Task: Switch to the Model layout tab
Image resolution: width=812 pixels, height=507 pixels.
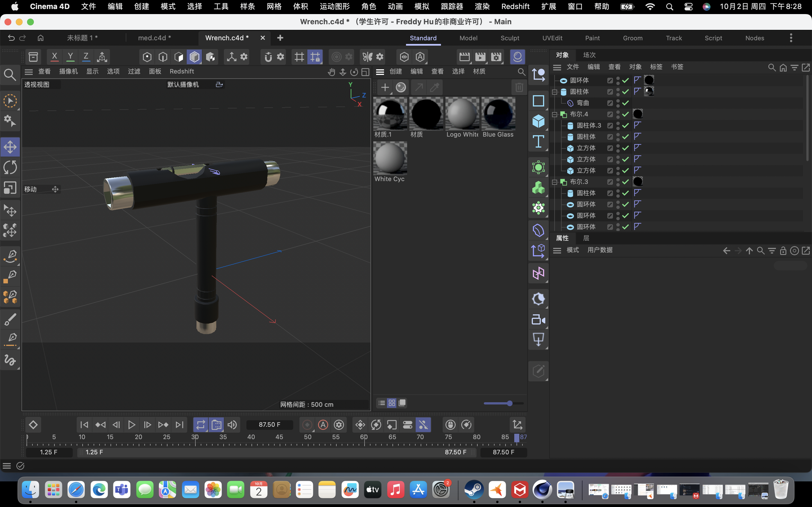Action: [468, 38]
